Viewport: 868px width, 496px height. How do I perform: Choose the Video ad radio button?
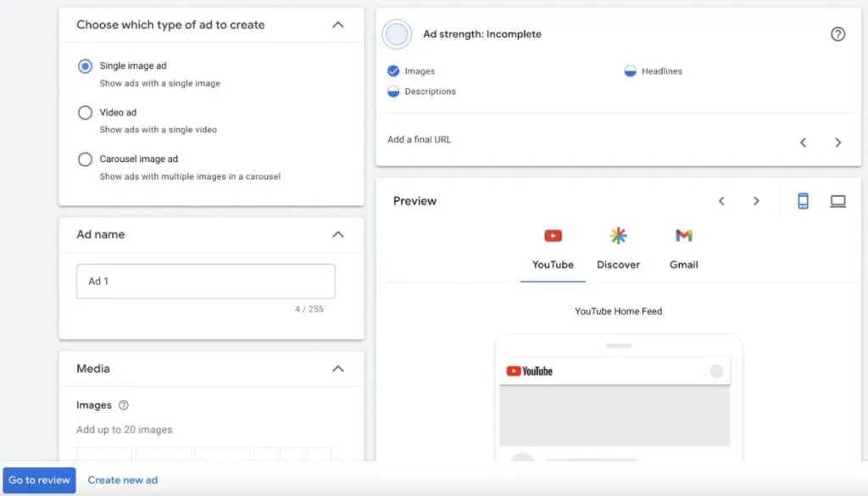[85, 113]
